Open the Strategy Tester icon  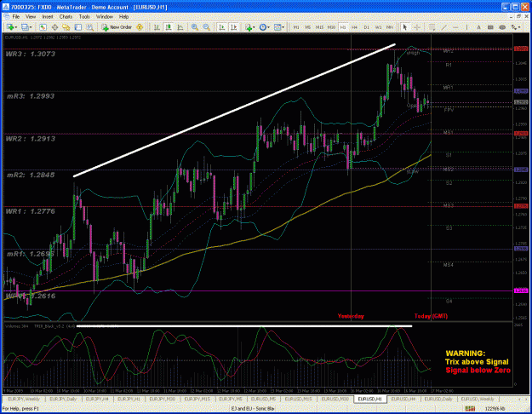(89, 27)
